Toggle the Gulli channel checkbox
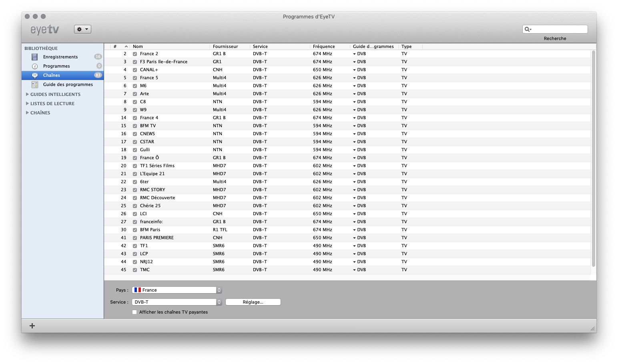The image size is (618, 364). [135, 150]
